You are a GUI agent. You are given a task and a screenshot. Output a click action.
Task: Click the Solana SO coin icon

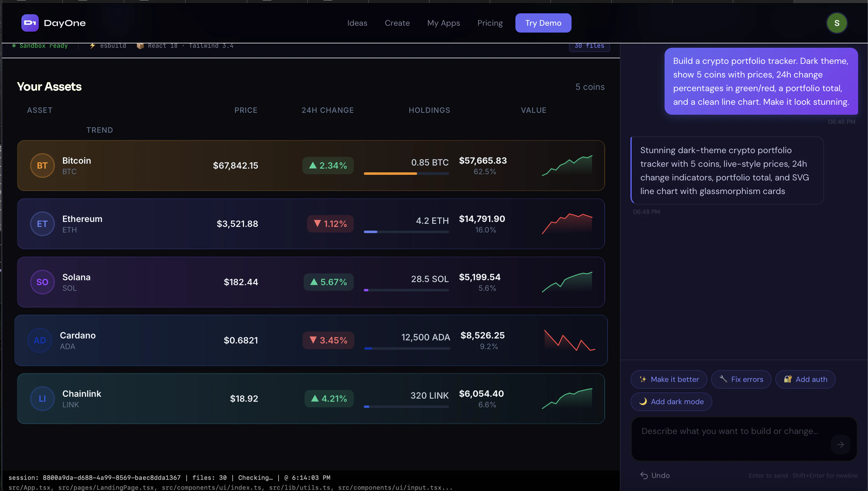(42, 282)
